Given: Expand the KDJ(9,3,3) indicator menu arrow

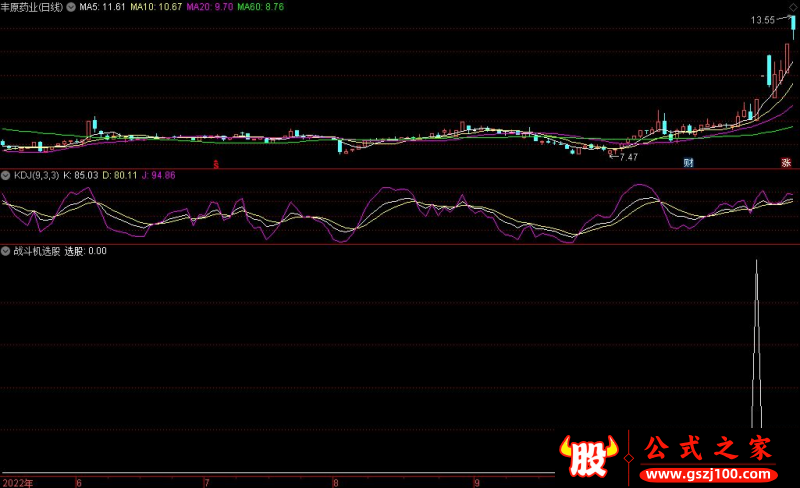Looking at the screenshot, I should pos(6,175).
